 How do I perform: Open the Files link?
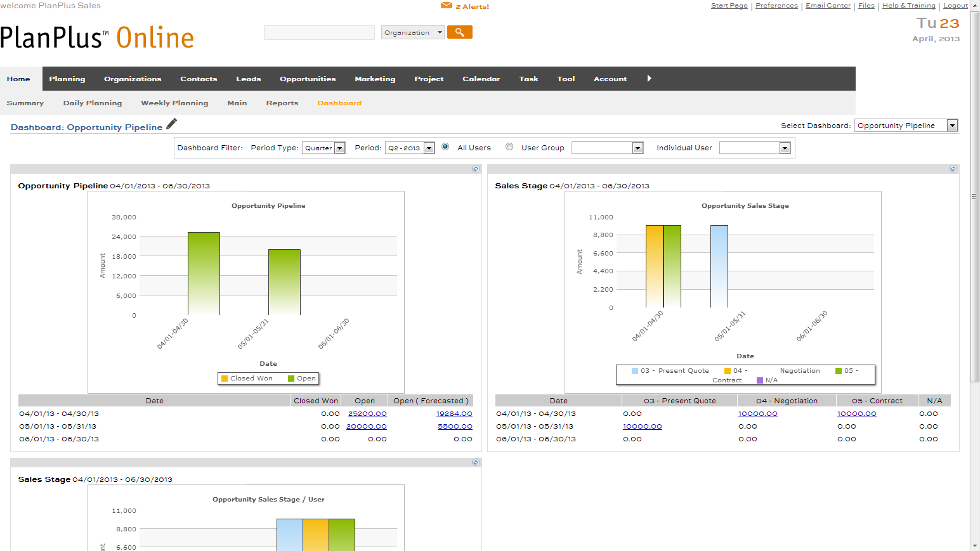[866, 6]
